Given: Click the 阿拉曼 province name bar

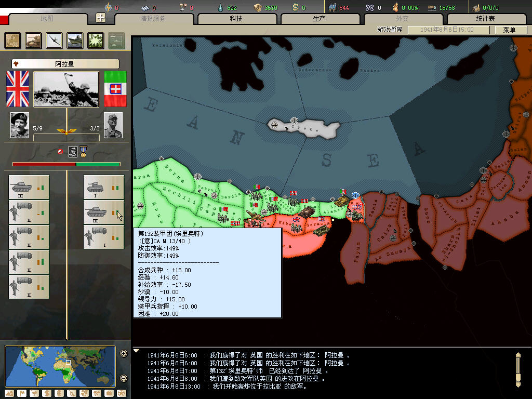Looking at the screenshot, I should pos(65,64).
